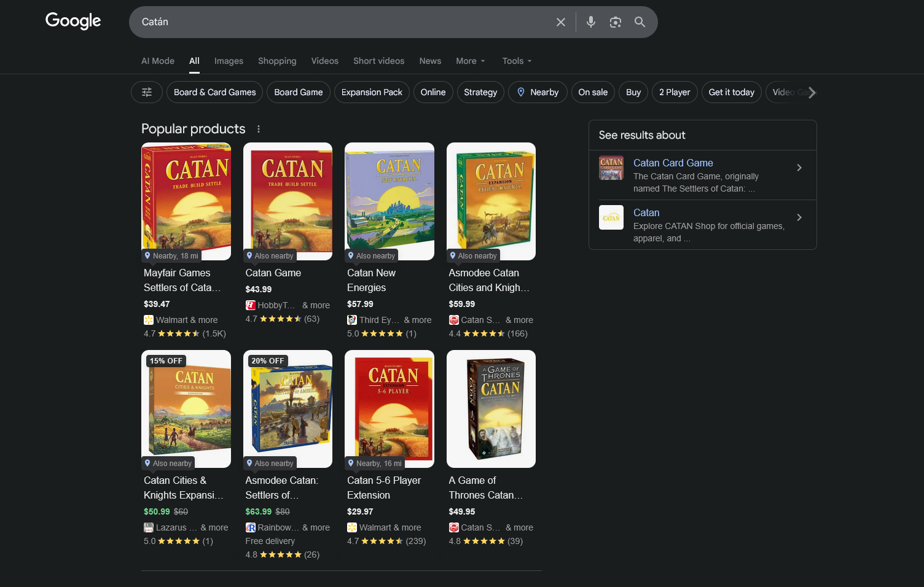Image resolution: width=924 pixels, height=587 pixels.
Task: Open the Tools dropdown
Action: coord(517,61)
